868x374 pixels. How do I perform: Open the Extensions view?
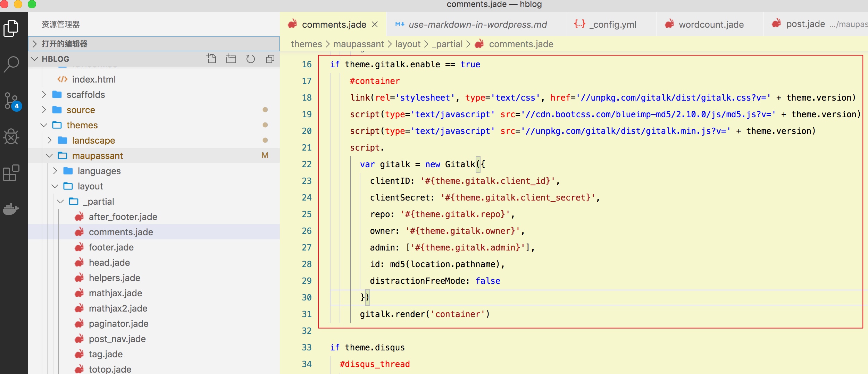coord(11,172)
